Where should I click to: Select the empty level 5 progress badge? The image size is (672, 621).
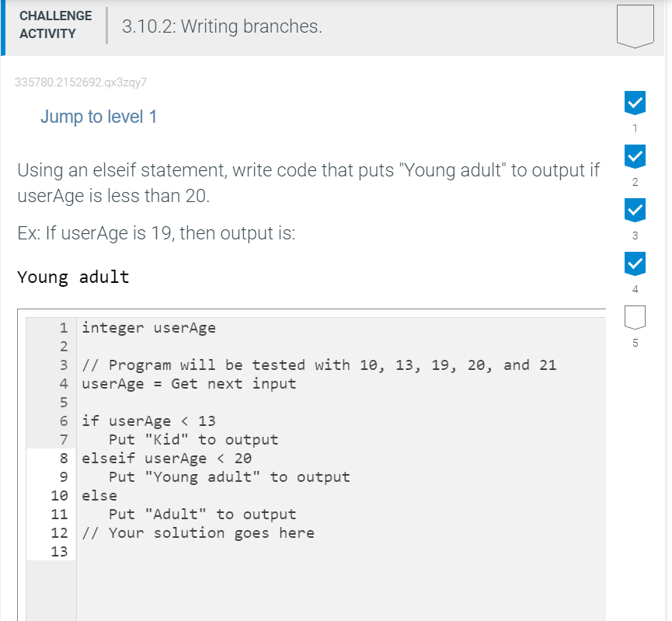(x=635, y=316)
